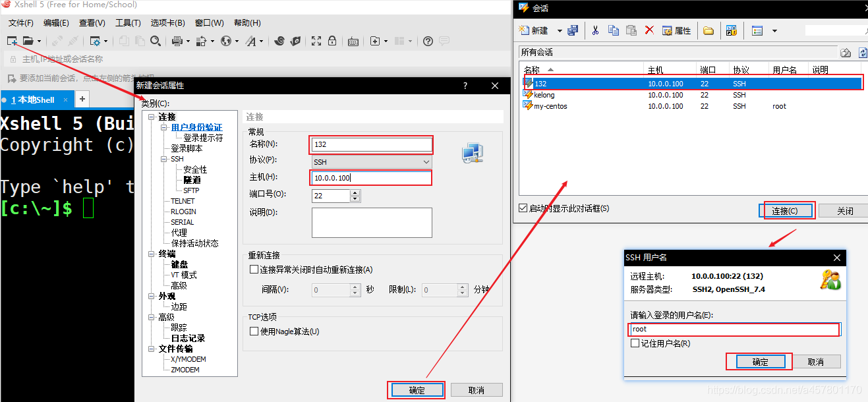Screen dimensions: 868x402
Task: Click the Font icon in Xshell toolbar
Action: (250, 41)
